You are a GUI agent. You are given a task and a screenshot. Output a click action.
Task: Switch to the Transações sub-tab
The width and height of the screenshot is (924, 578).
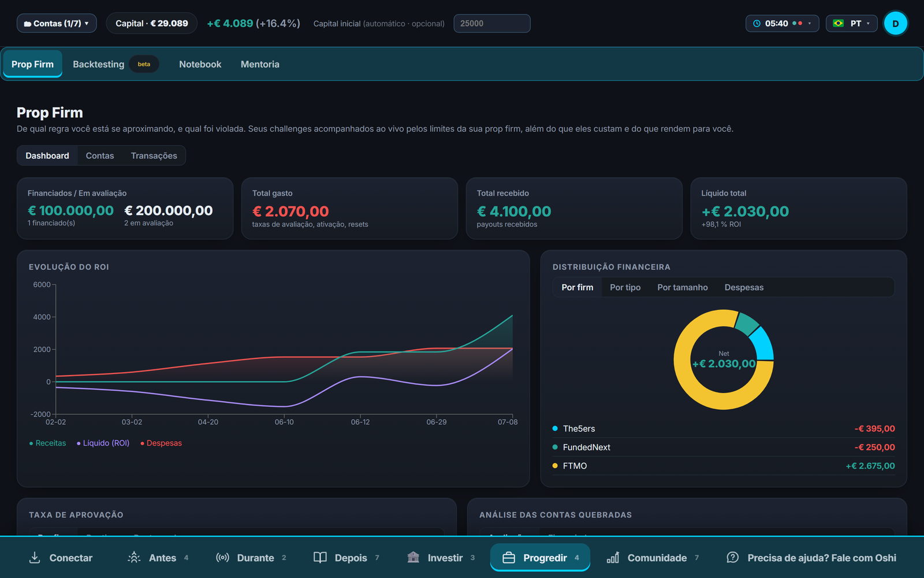(154, 156)
